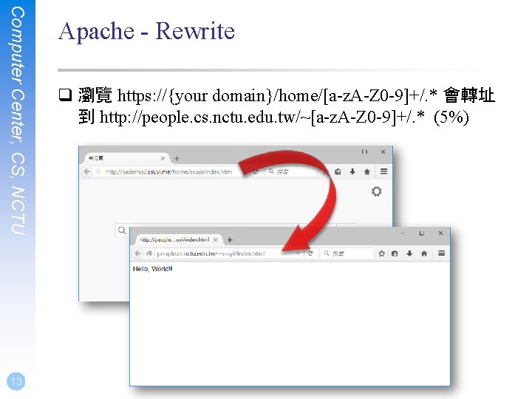Screen dimensions: 532x399
Task: Click toolbar search box in front window
Action: 347,253
